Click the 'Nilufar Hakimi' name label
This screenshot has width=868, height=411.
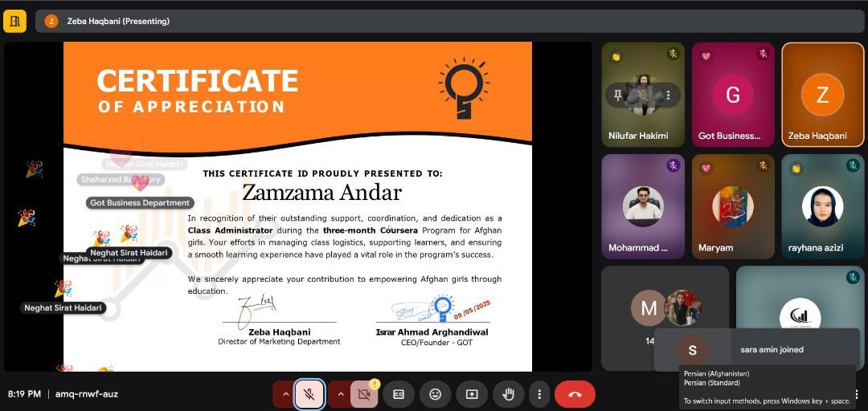pos(638,136)
